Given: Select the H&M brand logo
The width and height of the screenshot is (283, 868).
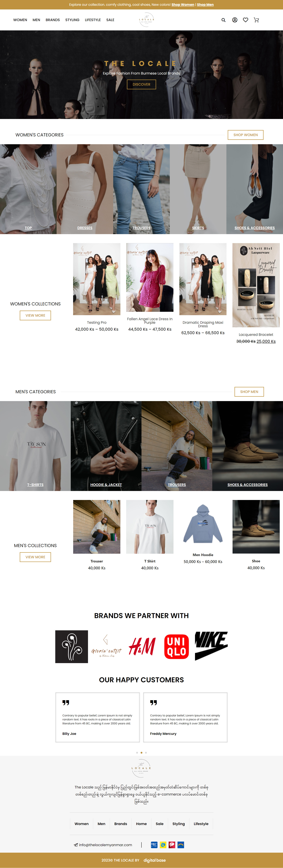Looking at the screenshot, I should click(x=142, y=646).
